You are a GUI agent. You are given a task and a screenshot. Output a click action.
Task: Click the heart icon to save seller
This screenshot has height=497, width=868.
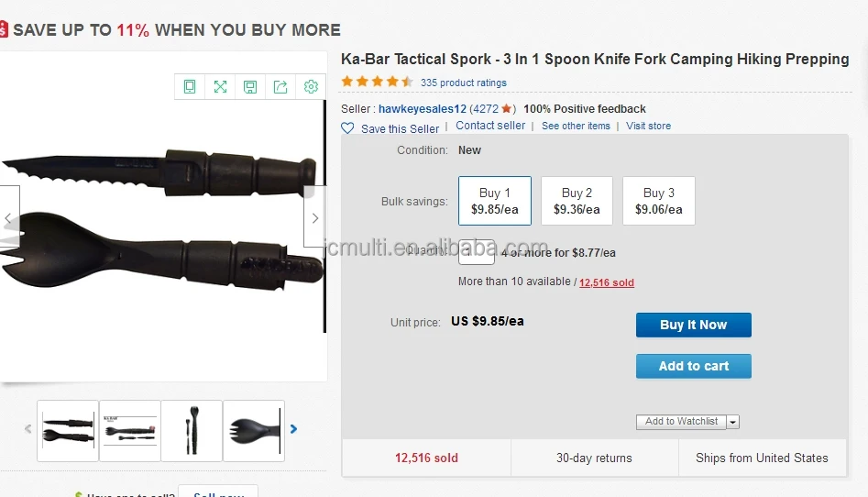347,128
